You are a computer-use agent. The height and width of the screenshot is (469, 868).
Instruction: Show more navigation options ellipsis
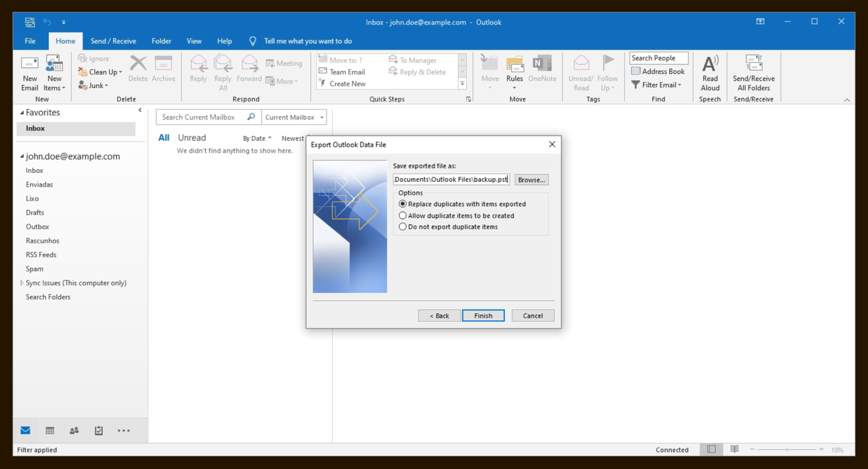pyautogui.click(x=123, y=431)
